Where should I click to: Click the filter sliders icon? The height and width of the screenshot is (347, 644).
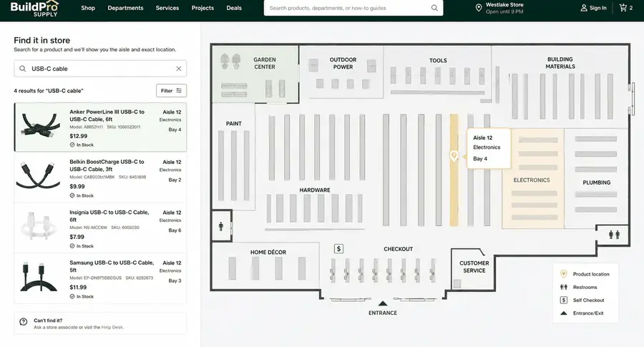(x=179, y=91)
